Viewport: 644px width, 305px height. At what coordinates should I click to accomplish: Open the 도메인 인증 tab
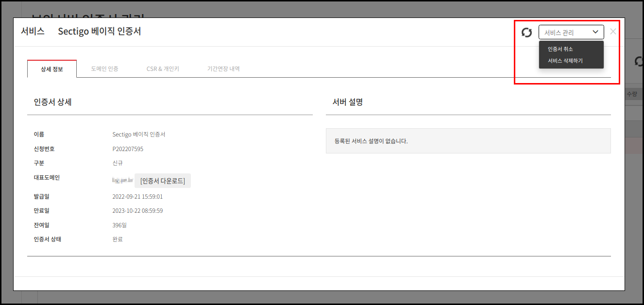(104, 69)
